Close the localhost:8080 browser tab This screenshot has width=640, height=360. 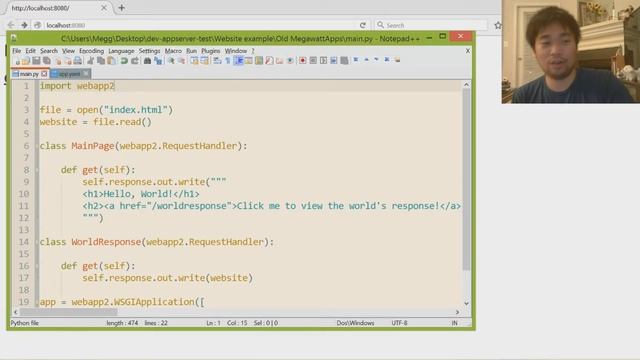[104, 8]
